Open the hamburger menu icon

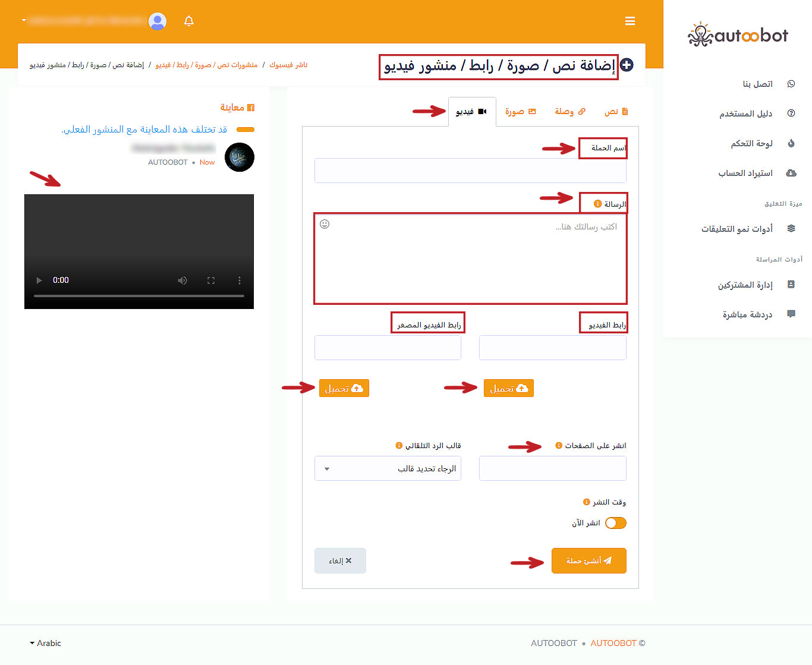[630, 21]
